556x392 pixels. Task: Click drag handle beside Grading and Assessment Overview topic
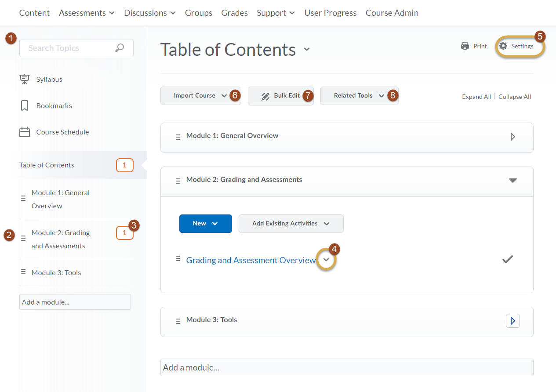[178, 258]
